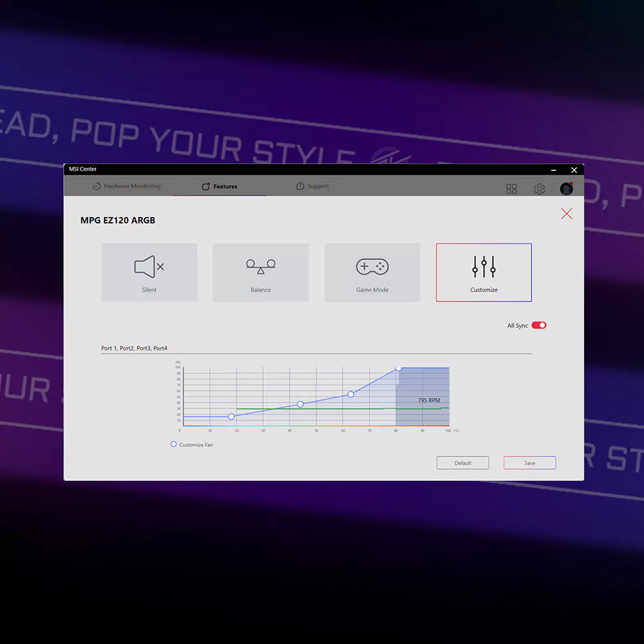
Task: Choose the Balance mode scale icon
Action: [261, 266]
